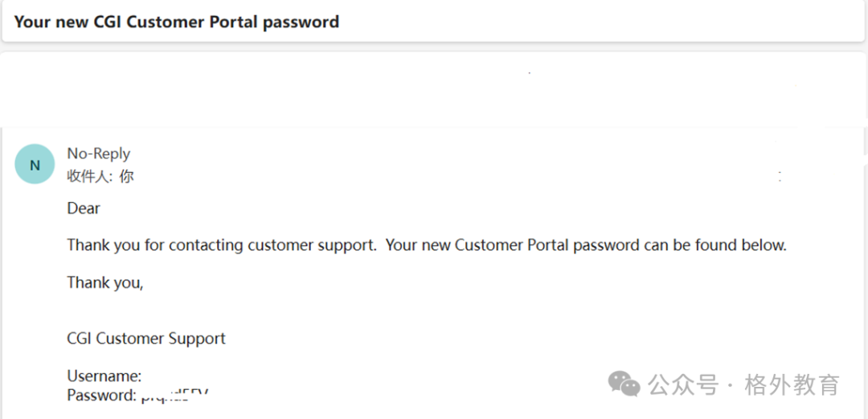Click the 格外教育 watermark text
Viewport: 868px width, 419px height.
pyautogui.click(x=792, y=384)
